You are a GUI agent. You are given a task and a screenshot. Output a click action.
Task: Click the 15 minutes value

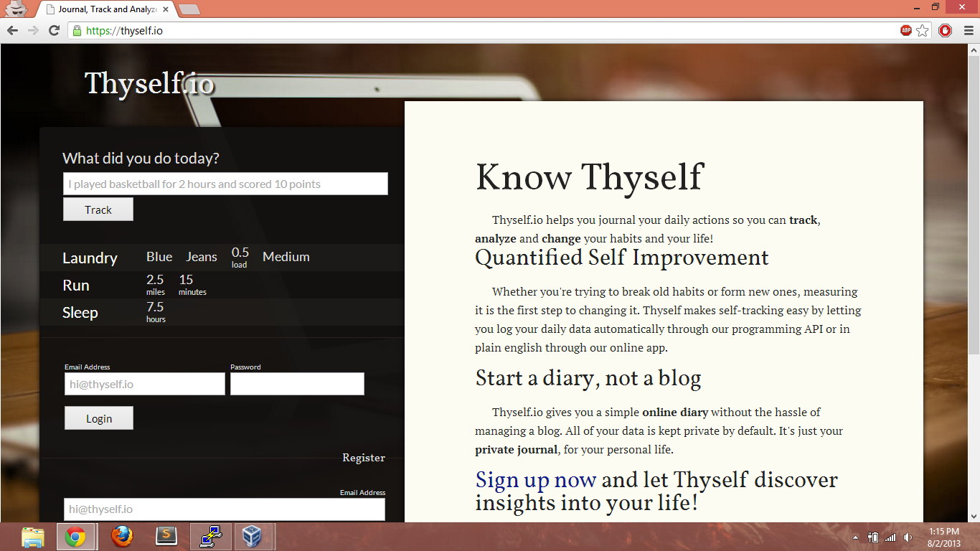pyautogui.click(x=192, y=284)
